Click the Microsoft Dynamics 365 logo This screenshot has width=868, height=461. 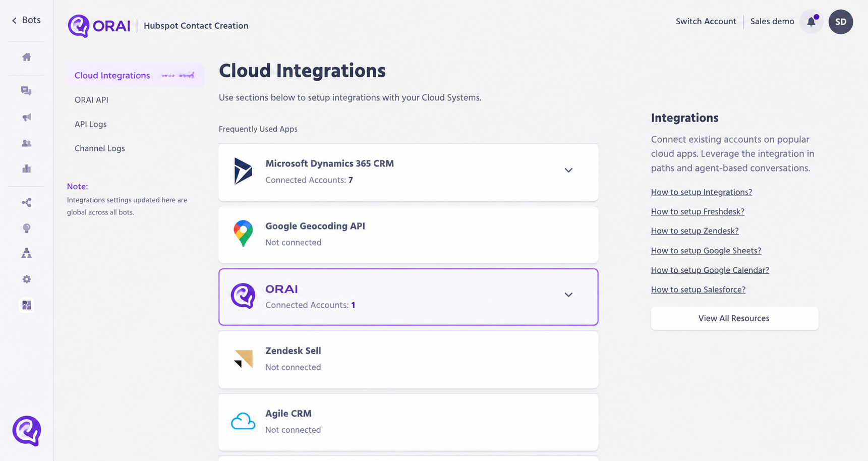pos(243,170)
